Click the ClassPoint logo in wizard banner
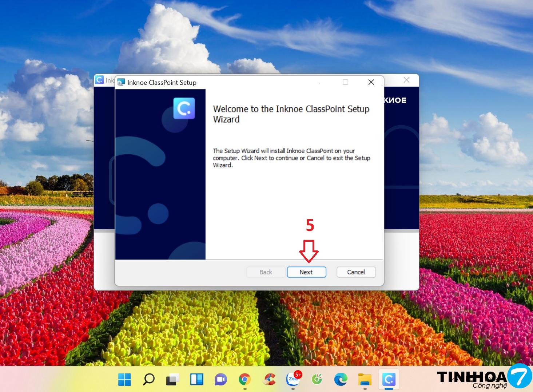The image size is (533, 392). (x=184, y=108)
